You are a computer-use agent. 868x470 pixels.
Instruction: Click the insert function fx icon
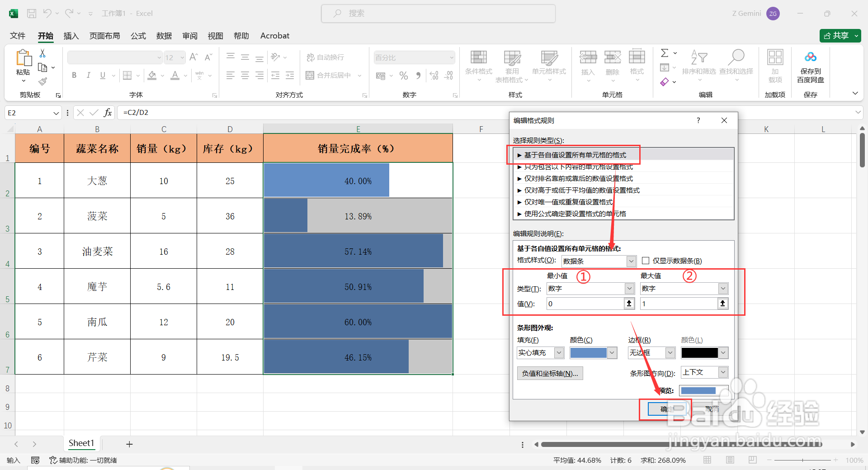point(108,113)
